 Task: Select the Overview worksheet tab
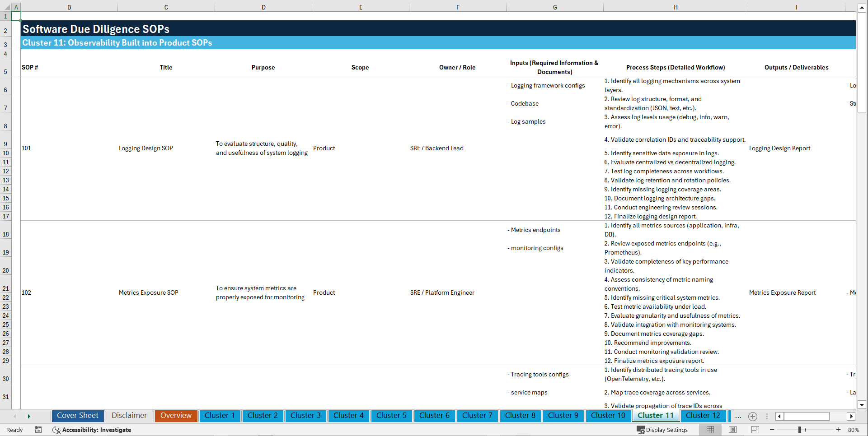[176, 416]
